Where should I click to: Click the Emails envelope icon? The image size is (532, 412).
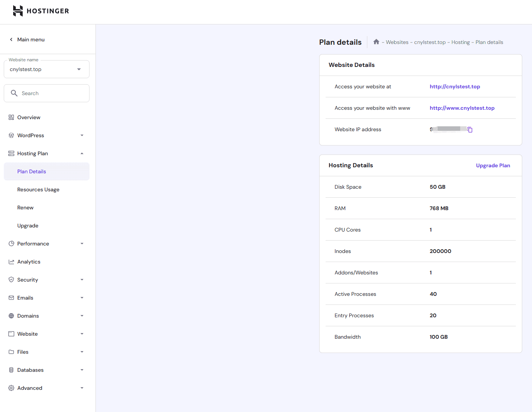point(11,298)
